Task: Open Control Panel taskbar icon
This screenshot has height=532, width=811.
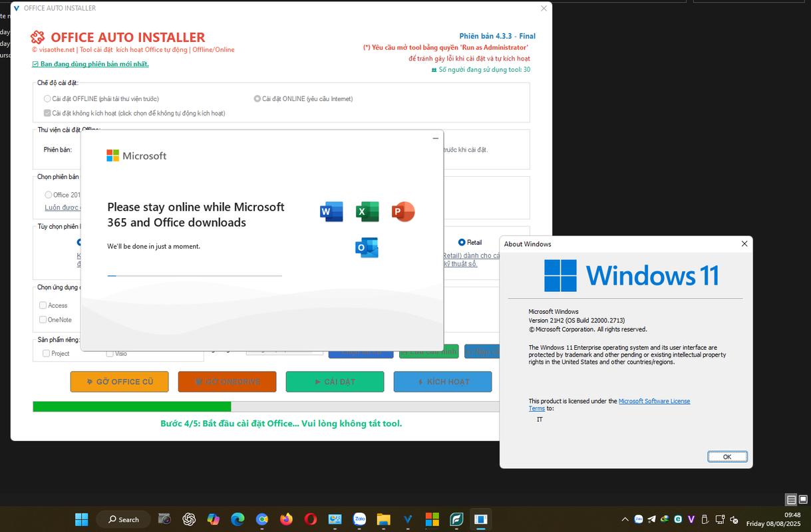Action: pos(335,519)
